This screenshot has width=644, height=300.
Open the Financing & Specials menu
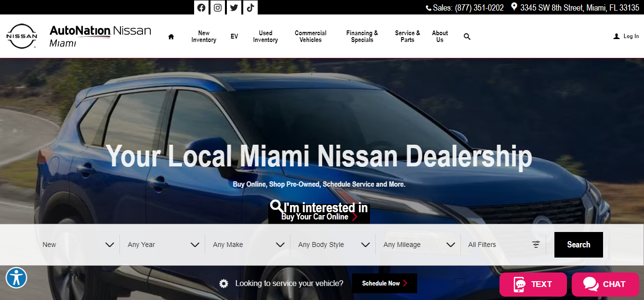click(362, 37)
